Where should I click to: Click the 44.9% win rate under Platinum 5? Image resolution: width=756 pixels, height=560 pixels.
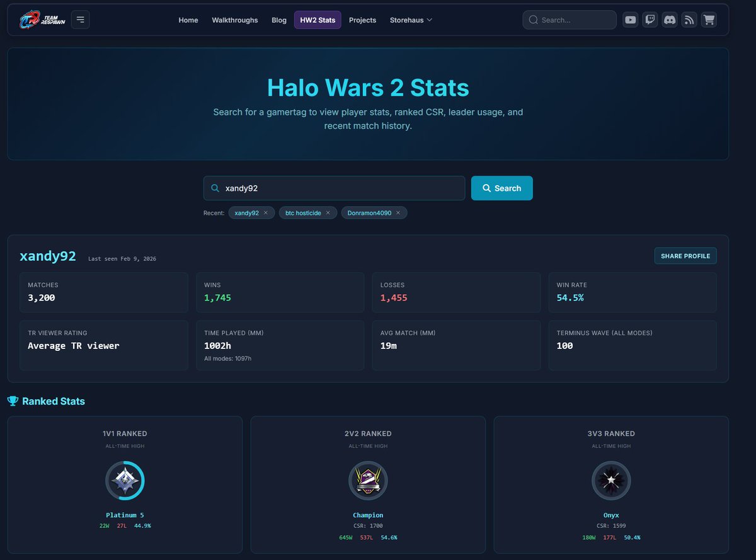142,525
